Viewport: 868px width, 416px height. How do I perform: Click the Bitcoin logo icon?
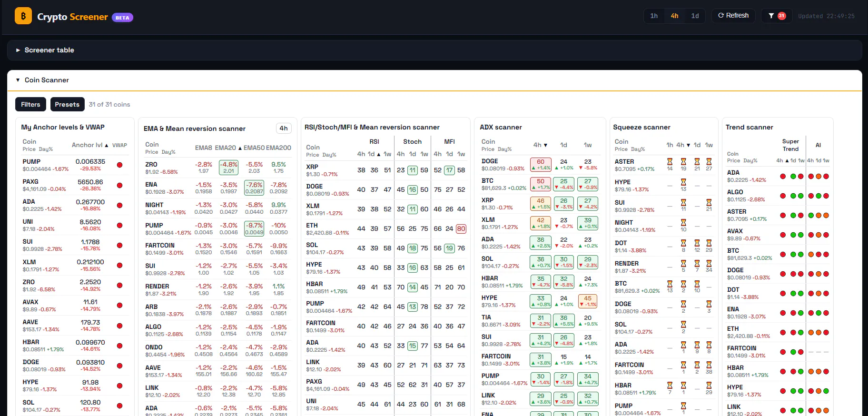point(23,16)
